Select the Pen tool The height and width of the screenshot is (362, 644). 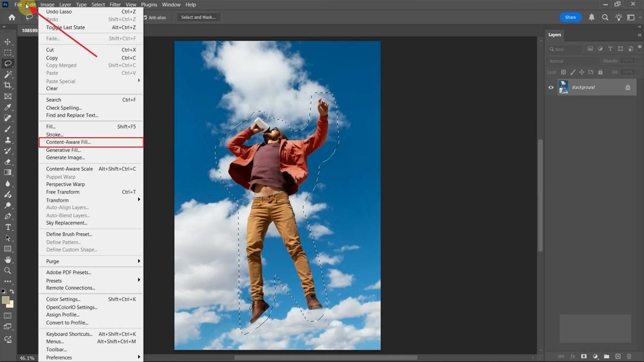coord(7,216)
